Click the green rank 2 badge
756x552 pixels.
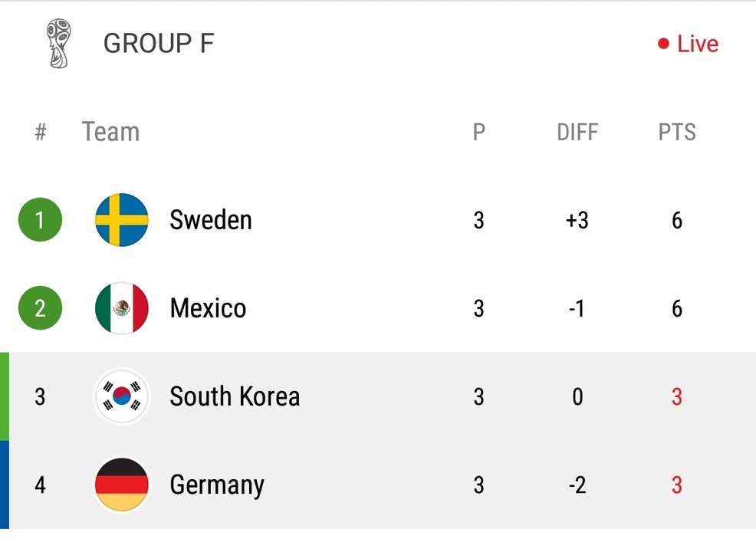[40, 308]
